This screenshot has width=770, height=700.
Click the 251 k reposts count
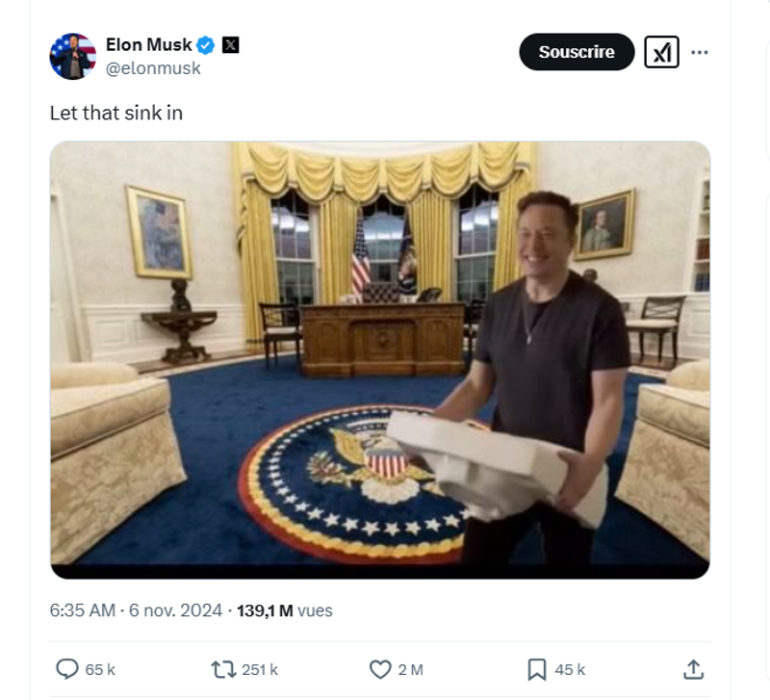(260, 669)
